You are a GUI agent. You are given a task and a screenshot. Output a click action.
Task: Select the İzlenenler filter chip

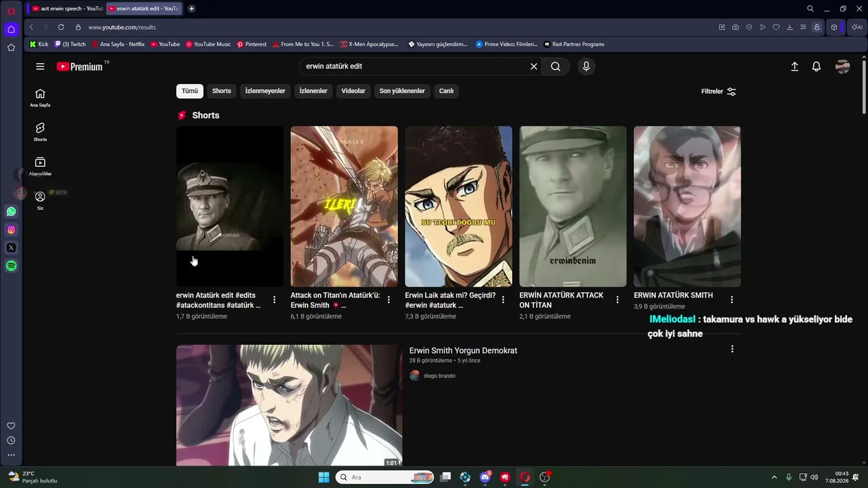(x=313, y=91)
